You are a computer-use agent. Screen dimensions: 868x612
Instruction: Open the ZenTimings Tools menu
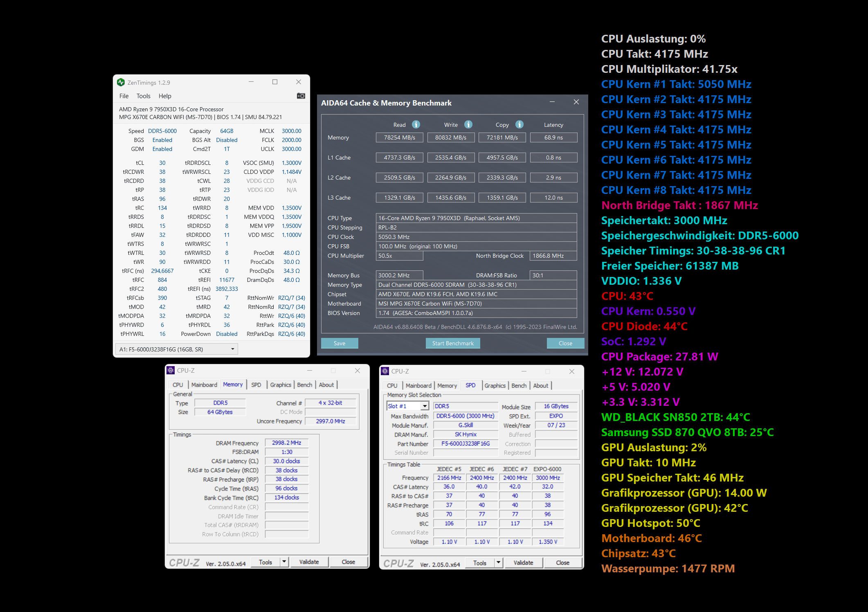pos(144,96)
